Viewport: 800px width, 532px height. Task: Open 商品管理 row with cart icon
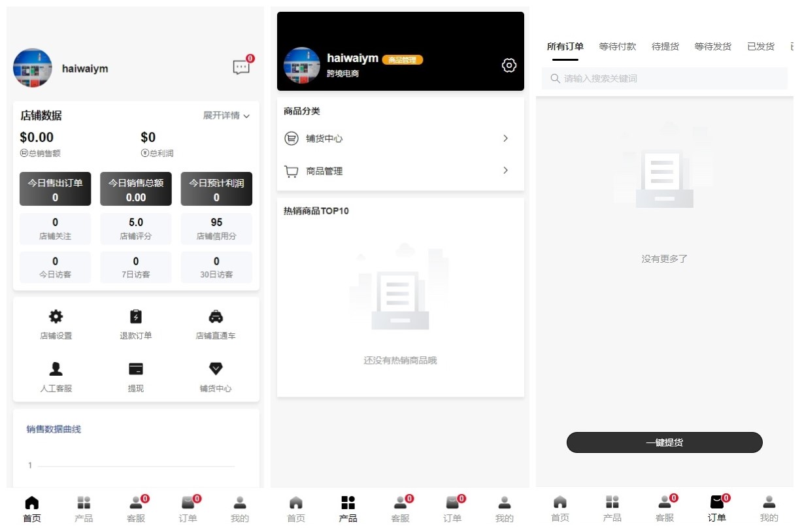[x=400, y=171]
